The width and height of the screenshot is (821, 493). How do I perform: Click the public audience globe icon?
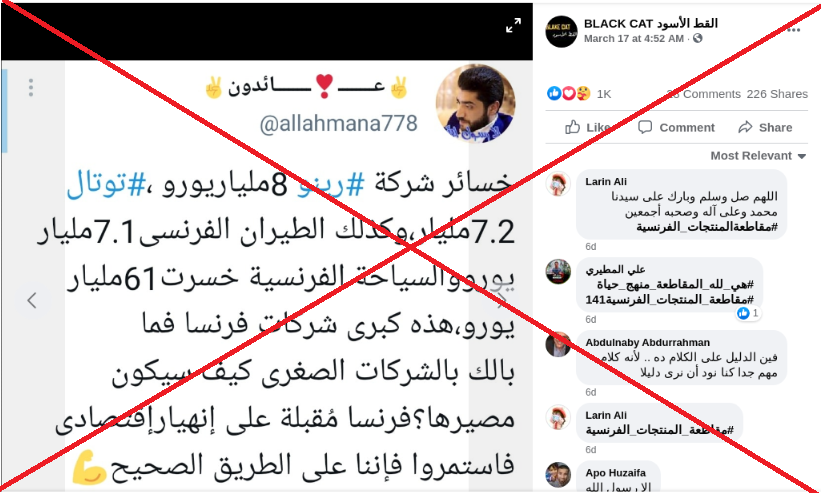(x=697, y=39)
